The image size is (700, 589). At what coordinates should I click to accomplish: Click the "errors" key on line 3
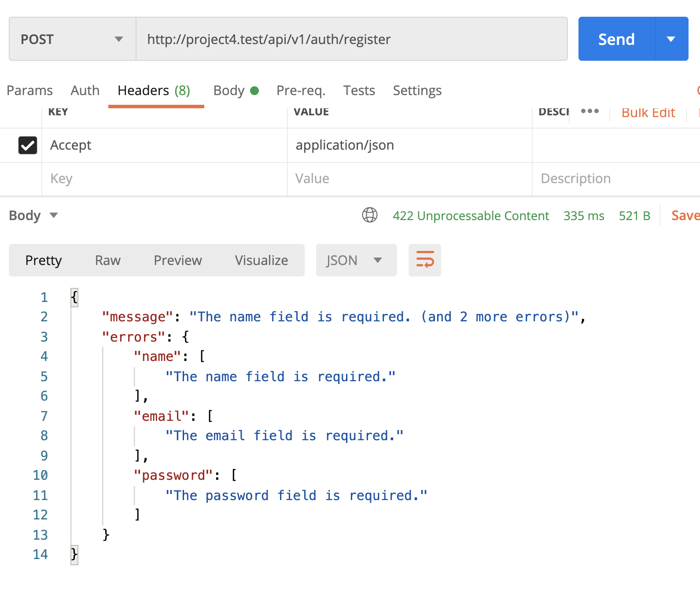point(133,337)
